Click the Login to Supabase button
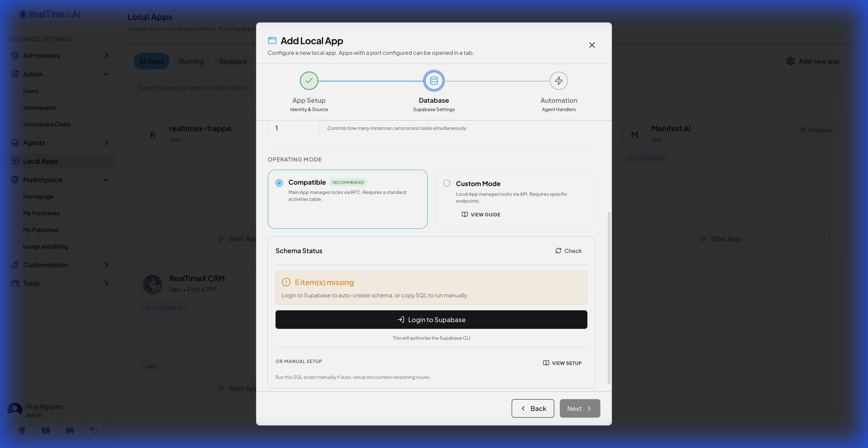Image resolution: width=868 pixels, height=448 pixels. point(431,319)
